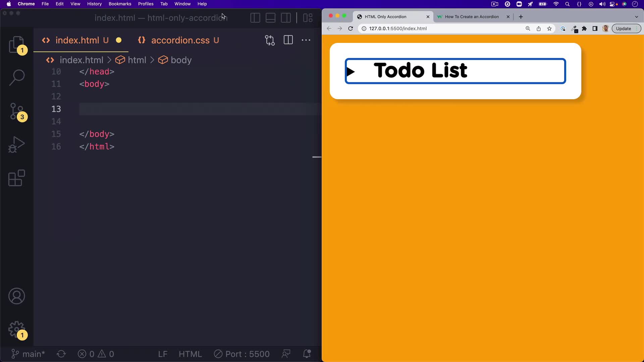Screen dimensions: 644x362
Task: Open the Bookmarks menu
Action: pos(120,4)
